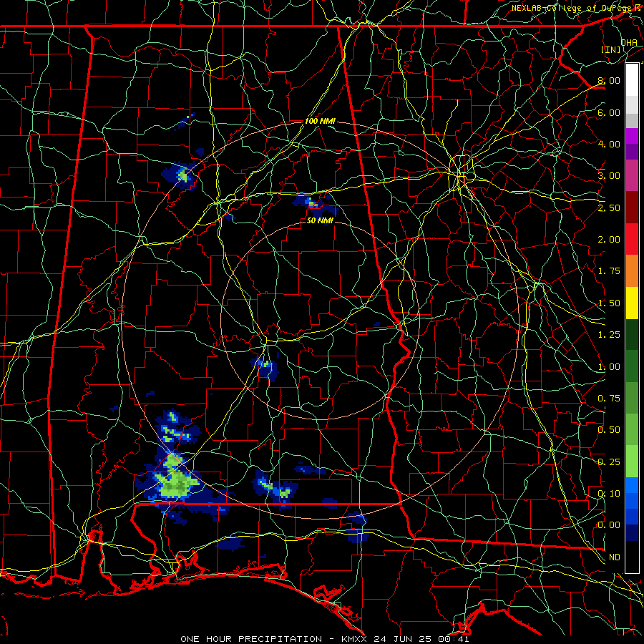Pick the black ND swatch in the legend

coord(632,557)
